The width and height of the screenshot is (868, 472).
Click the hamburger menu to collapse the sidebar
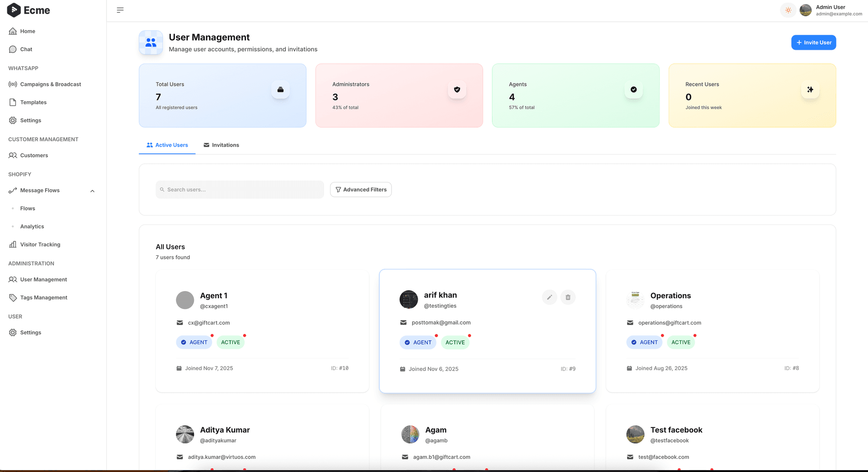(120, 10)
